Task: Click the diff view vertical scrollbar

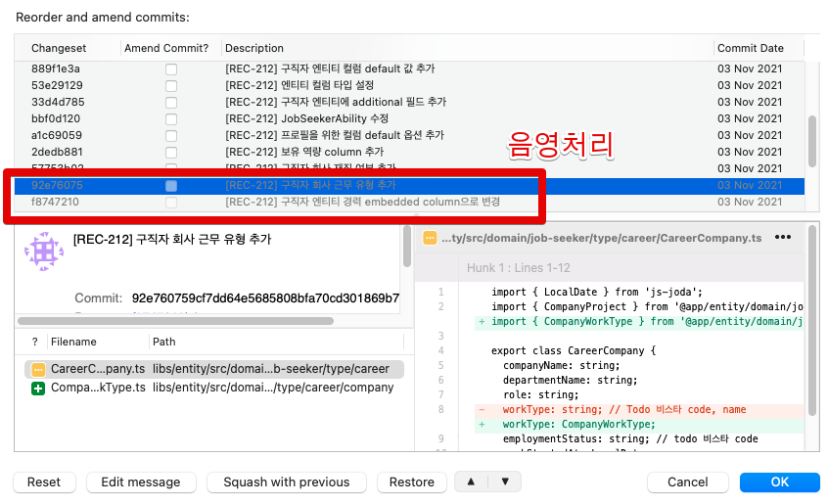Action: tap(812, 322)
